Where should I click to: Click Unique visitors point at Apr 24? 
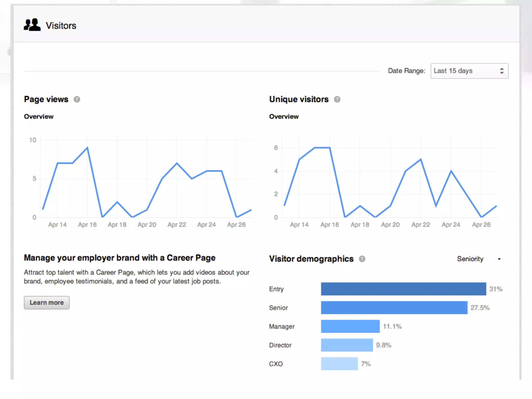click(451, 171)
